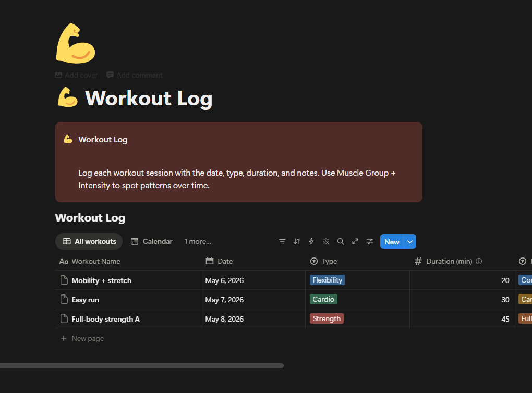Click the Date column header
The height and width of the screenshot is (393, 532).
click(253, 261)
